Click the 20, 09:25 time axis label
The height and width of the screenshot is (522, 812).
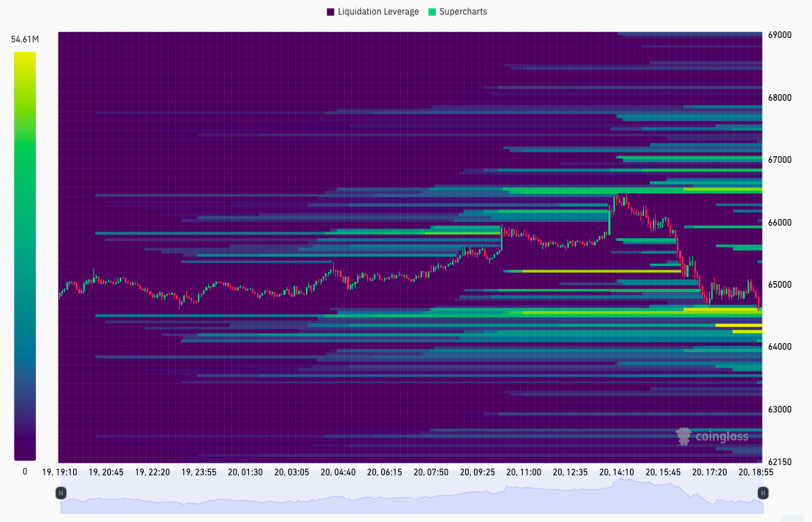pyautogui.click(x=478, y=472)
